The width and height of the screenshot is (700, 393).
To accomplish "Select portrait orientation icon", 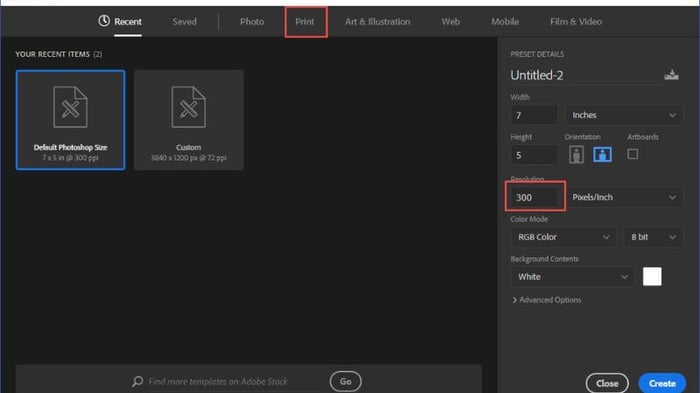I will coord(576,155).
